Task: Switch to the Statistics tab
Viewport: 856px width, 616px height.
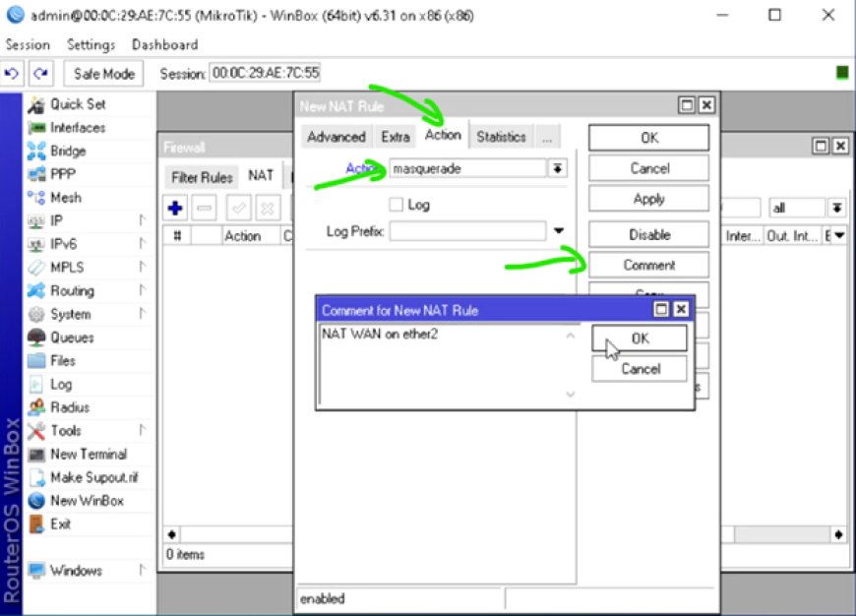Action: point(501,137)
